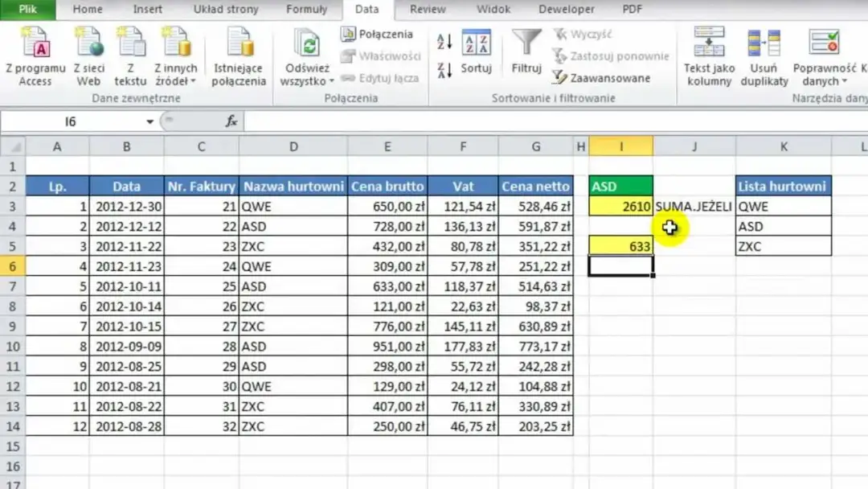
Task: Expand the Odśwież wszystko dropdown arrow
Action: click(x=331, y=81)
